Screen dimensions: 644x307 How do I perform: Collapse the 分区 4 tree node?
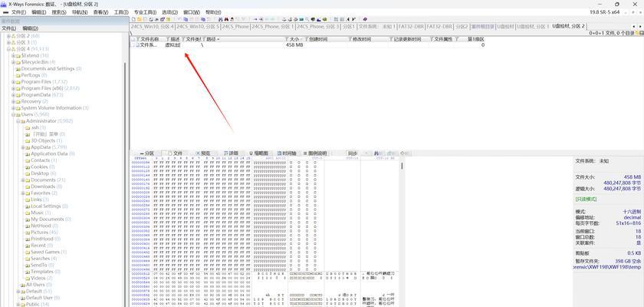point(8,49)
